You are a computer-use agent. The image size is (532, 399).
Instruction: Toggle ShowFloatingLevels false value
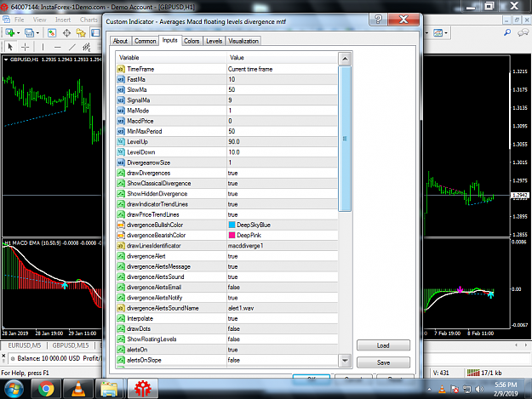[x=282, y=339]
